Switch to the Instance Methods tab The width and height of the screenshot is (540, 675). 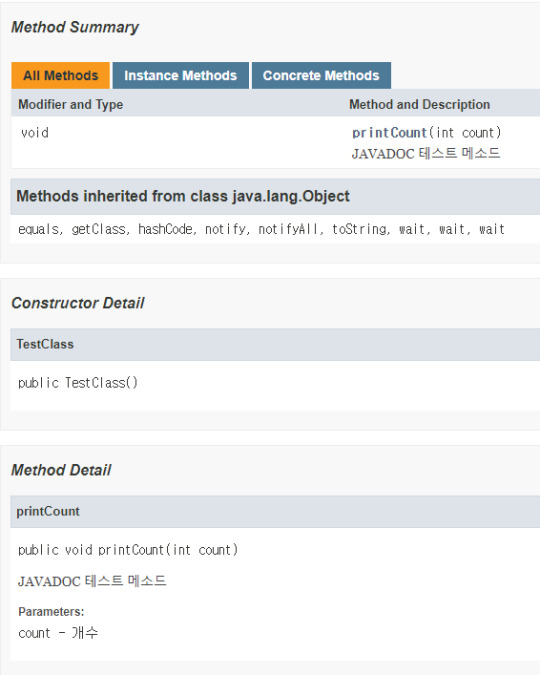click(x=180, y=75)
